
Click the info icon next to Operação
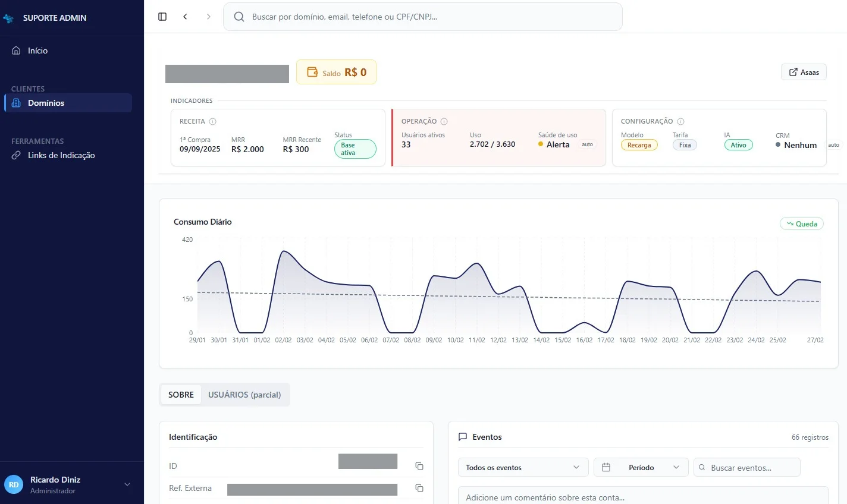(444, 121)
